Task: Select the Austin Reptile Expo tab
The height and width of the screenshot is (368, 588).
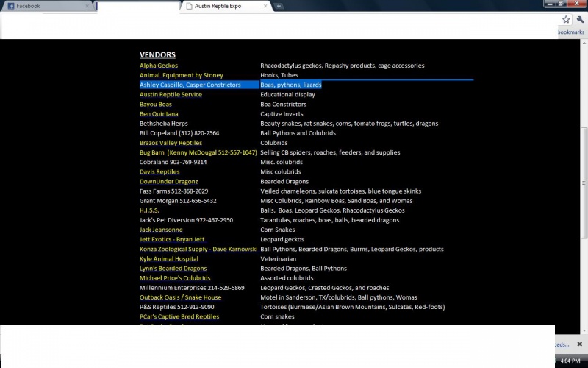Action: (225, 6)
